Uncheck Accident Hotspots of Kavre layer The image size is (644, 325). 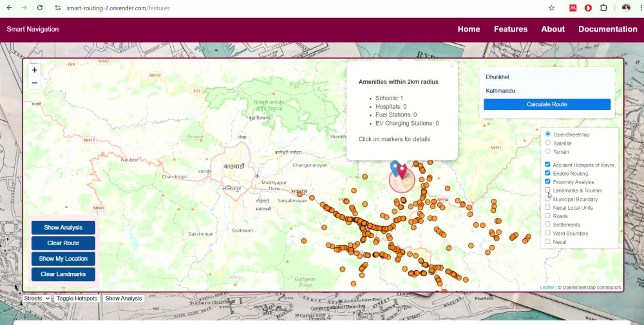(547, 165)
